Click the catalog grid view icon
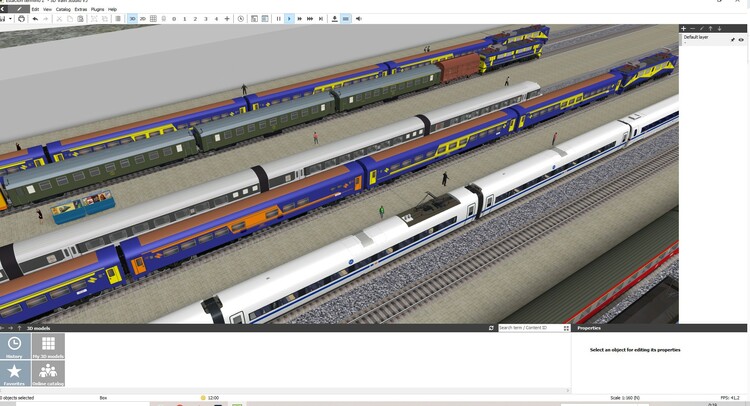Image resolution: width=750 pixels, height=406 pixels. (566, 328)
